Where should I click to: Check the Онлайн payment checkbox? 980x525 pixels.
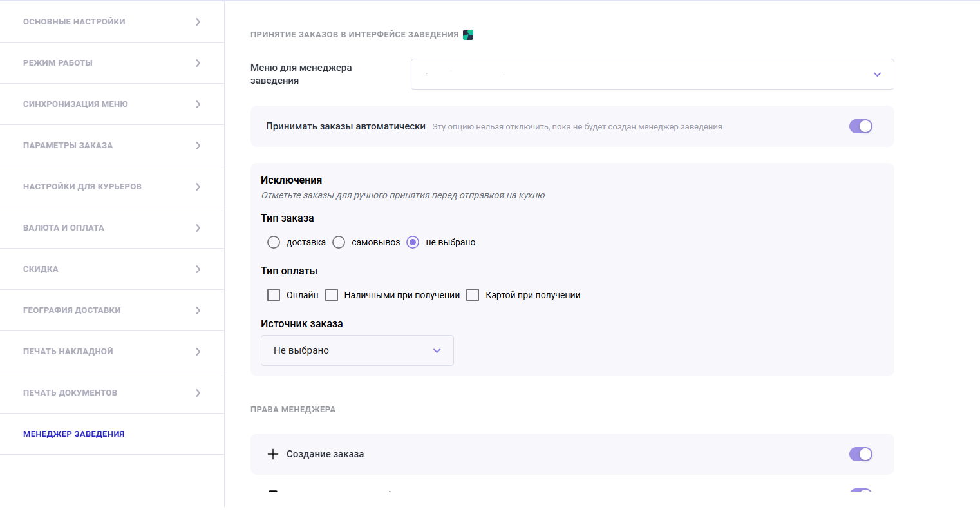tap(274, 295)
